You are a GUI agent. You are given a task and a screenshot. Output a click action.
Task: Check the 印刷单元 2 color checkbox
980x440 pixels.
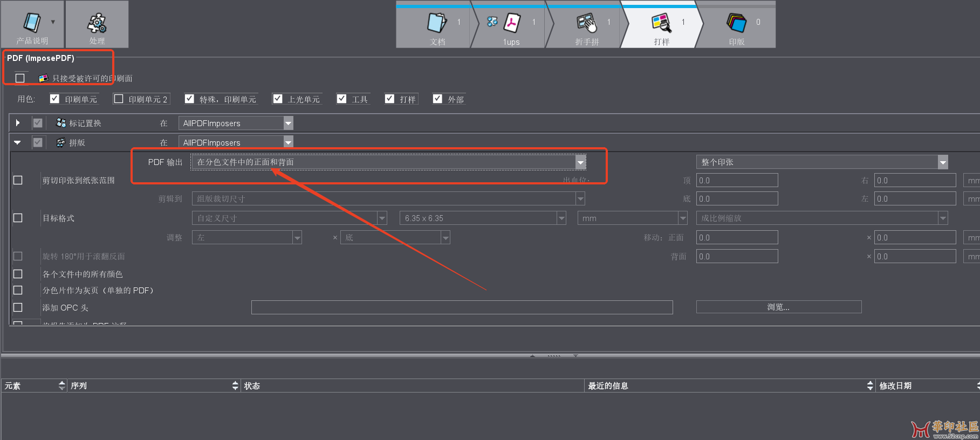(x=119, y=99)
